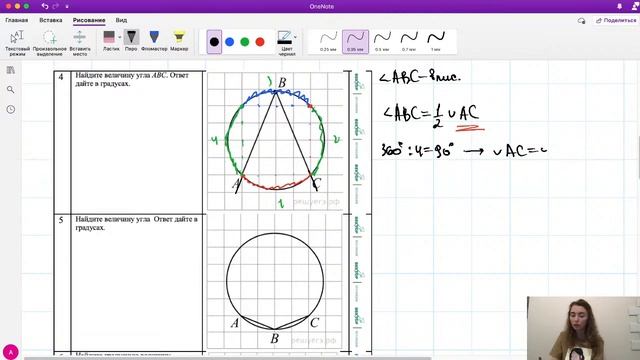This screenshot has height=360, width=640.
Task: Set pen thickness to 0.5 мм
Action: tap(382, 42)
